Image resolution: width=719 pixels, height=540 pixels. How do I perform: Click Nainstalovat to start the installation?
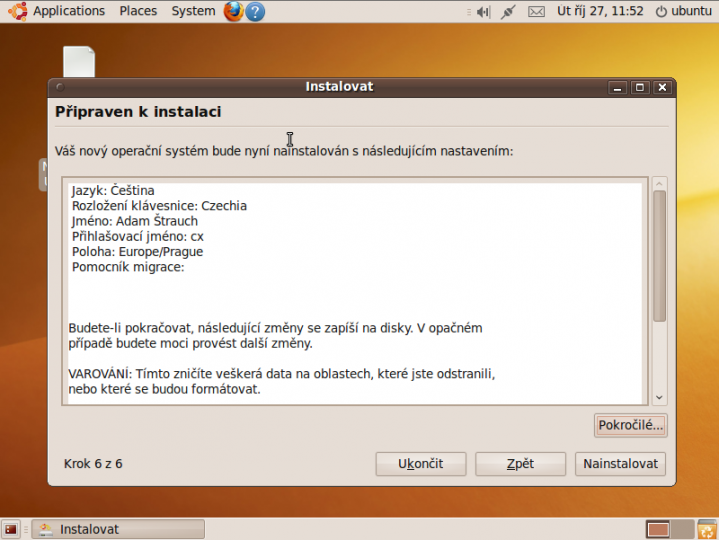620,464
